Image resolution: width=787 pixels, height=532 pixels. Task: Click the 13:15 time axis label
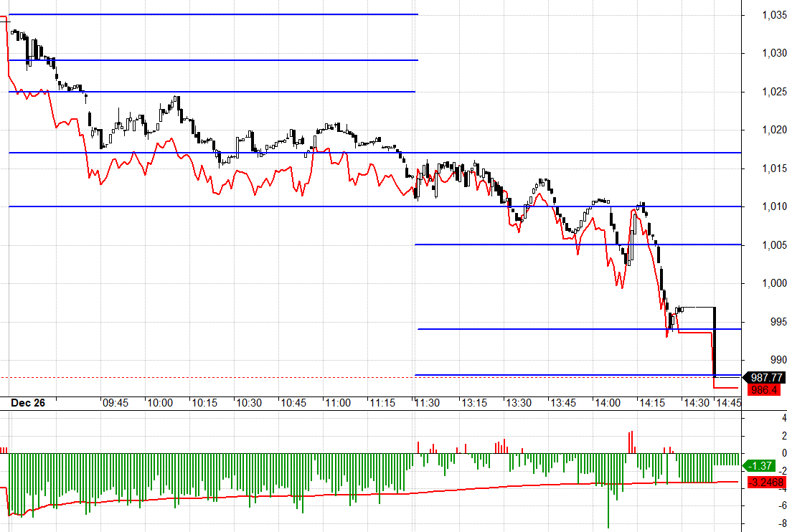coord(473,404)
